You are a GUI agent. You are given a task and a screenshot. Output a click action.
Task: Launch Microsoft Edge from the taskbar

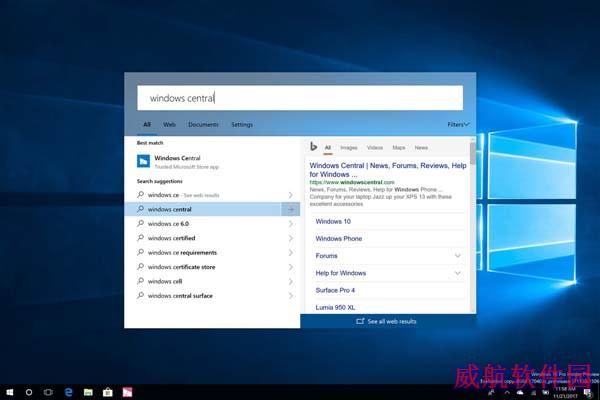pyautogui.click(x=68, y=392)
